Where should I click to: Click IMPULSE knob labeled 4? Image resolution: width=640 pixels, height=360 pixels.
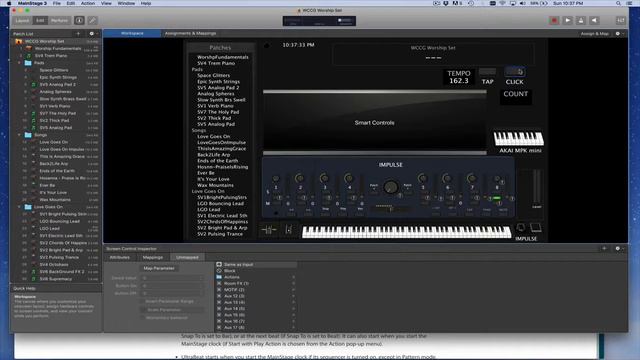coord(349,178)
